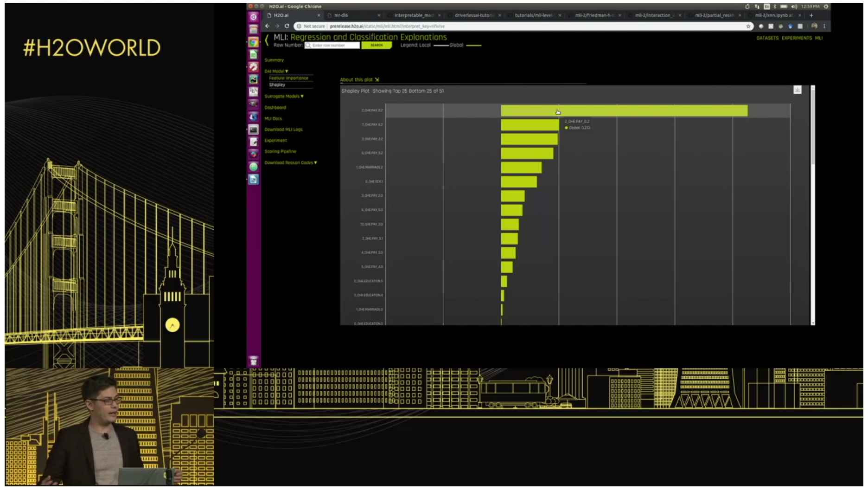Open the network connections indicator
This screenshot has height=491, width=868.
757,6
